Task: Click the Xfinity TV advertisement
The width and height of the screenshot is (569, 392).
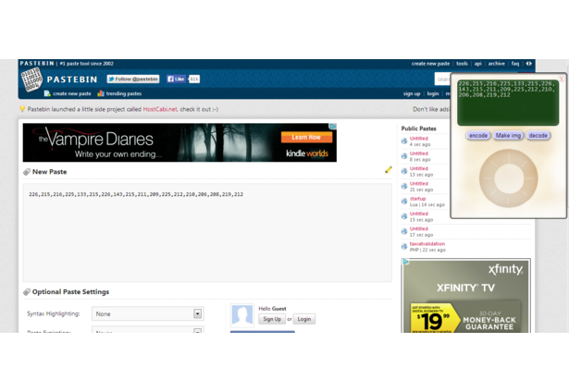Action: 466,296
